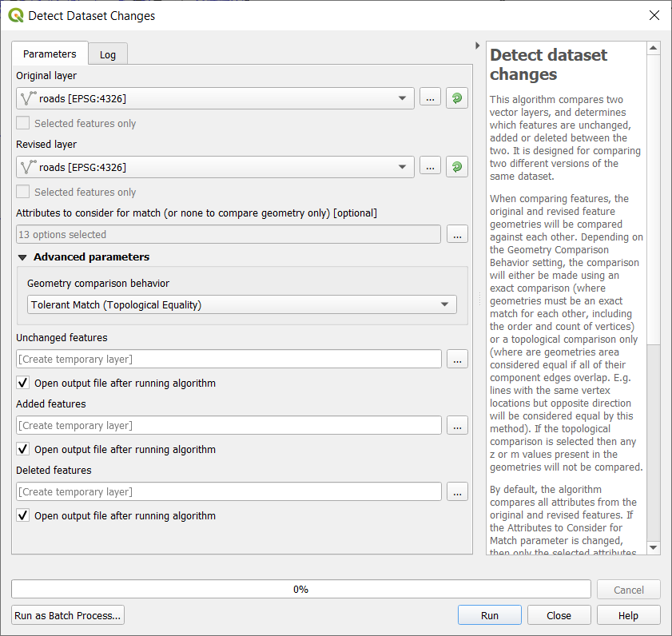
Task: Uncheck open output file under Deleted features
Action: point(23,516)
